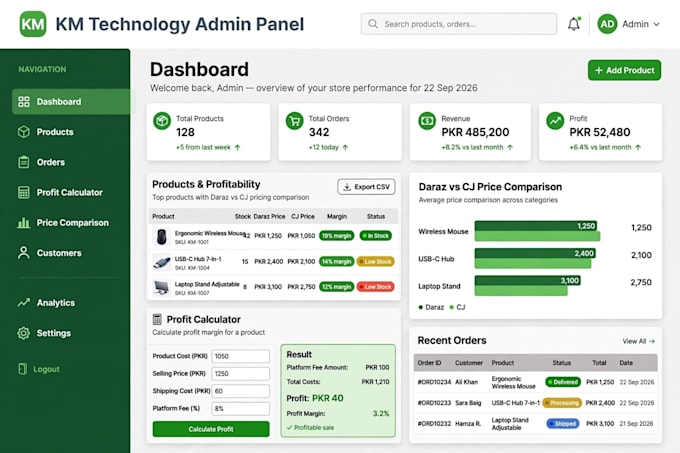Click the Add Product button
Screen dimensions: 680x453
624,70
